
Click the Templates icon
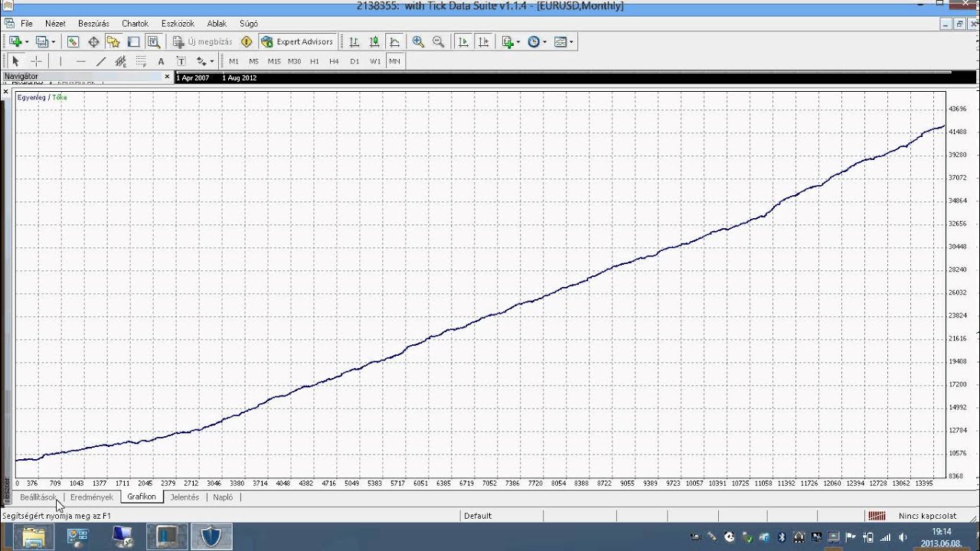pyautogui.click(x=560, y=42)
